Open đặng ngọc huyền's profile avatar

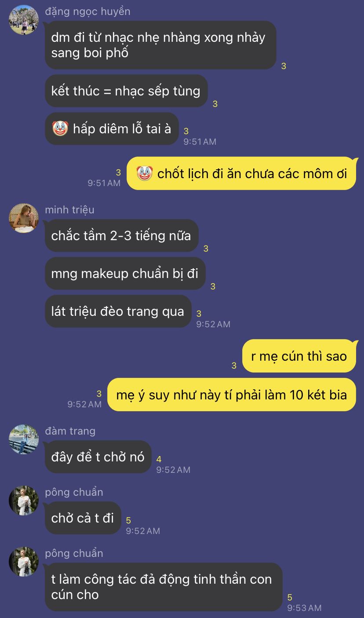coord(24,20)
